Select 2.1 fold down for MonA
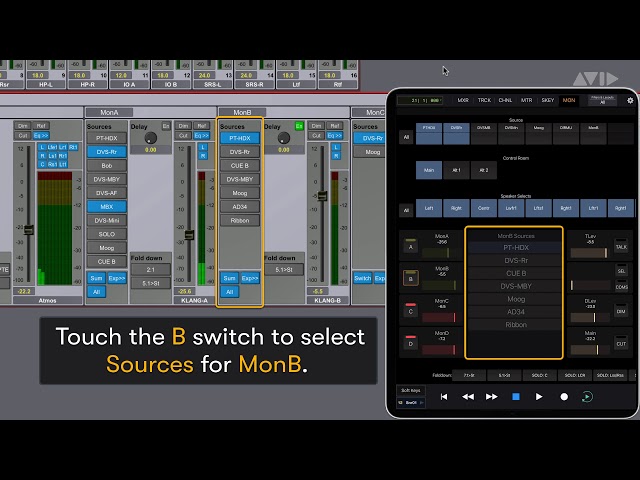Image resolution: width=640 pixels, height=480 pixels. [x=151, y=269]
